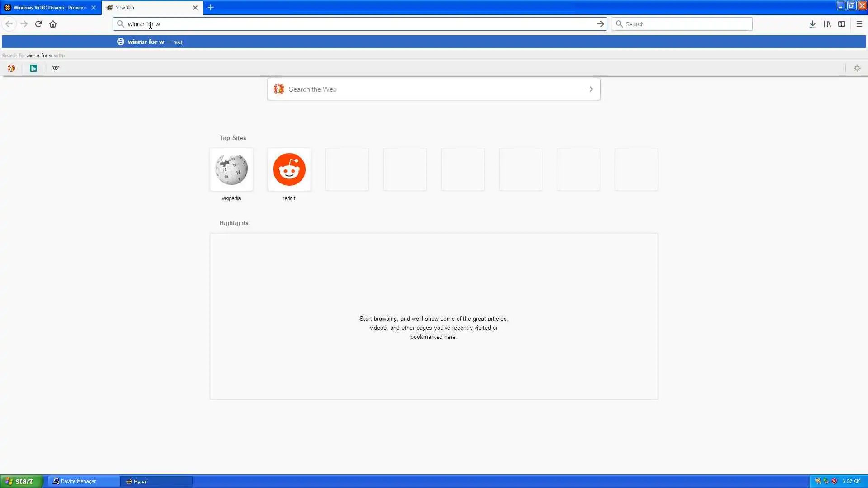Viewport: 868px width, 488px height.
Task: Open search settings gear icon
Action: click(x=857, y=68)
